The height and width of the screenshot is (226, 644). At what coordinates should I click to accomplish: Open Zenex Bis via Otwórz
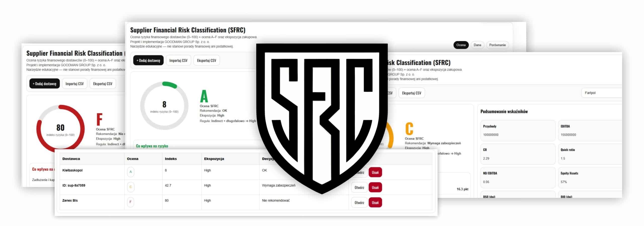point(359,203)
